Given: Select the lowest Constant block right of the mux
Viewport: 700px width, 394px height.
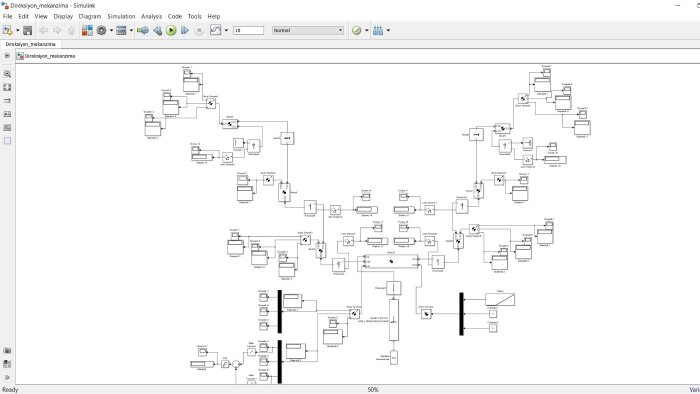Looking at the screenshot, I should (493, 328).
